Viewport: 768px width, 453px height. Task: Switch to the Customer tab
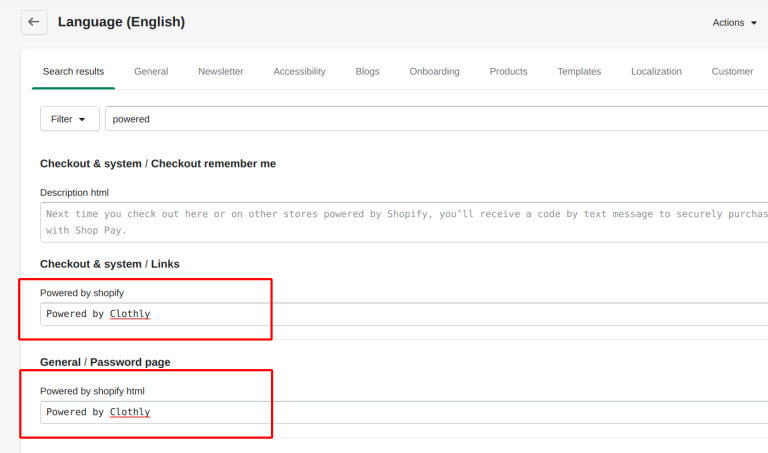[732, 72]
